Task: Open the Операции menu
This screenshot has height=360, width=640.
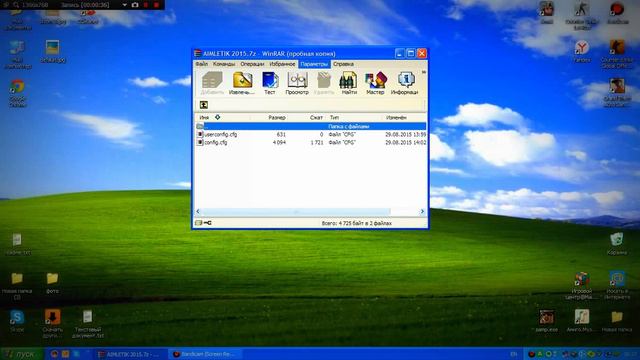Action: (x=252, y=64)
